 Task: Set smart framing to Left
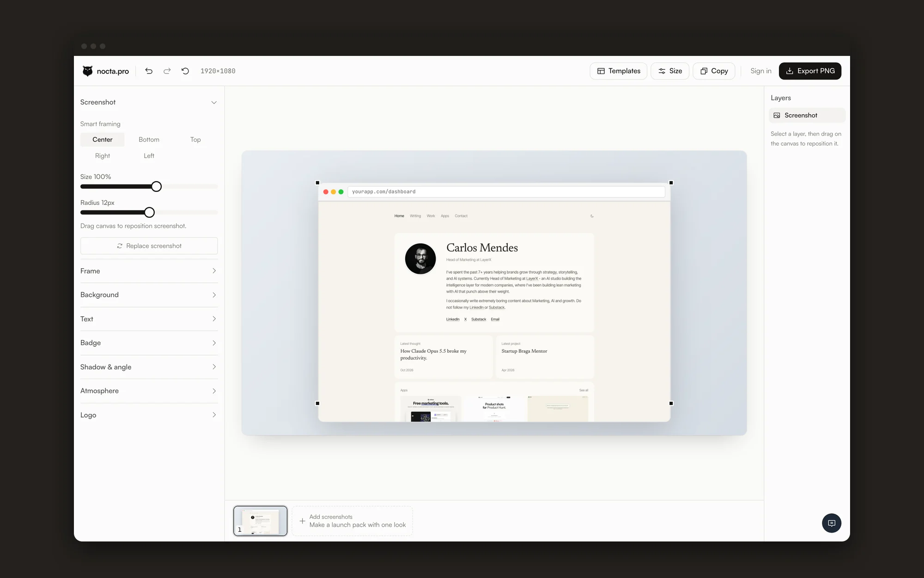point(149,156)
